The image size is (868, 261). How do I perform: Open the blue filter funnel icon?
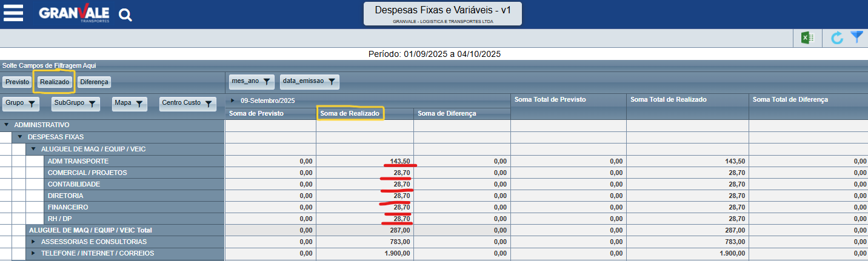click(x=856, y=37)
